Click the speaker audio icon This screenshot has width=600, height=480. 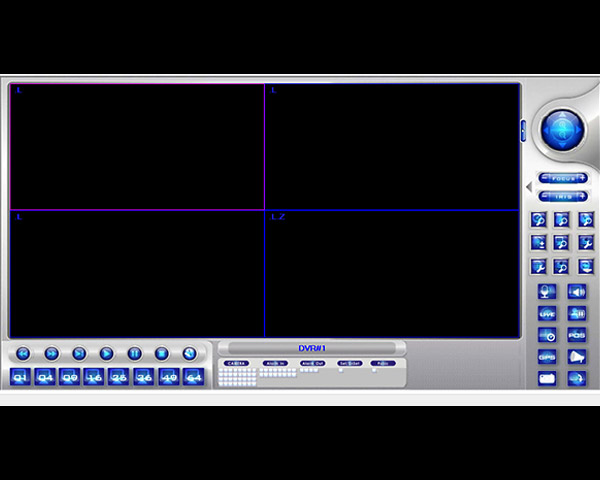coord(577,291)
